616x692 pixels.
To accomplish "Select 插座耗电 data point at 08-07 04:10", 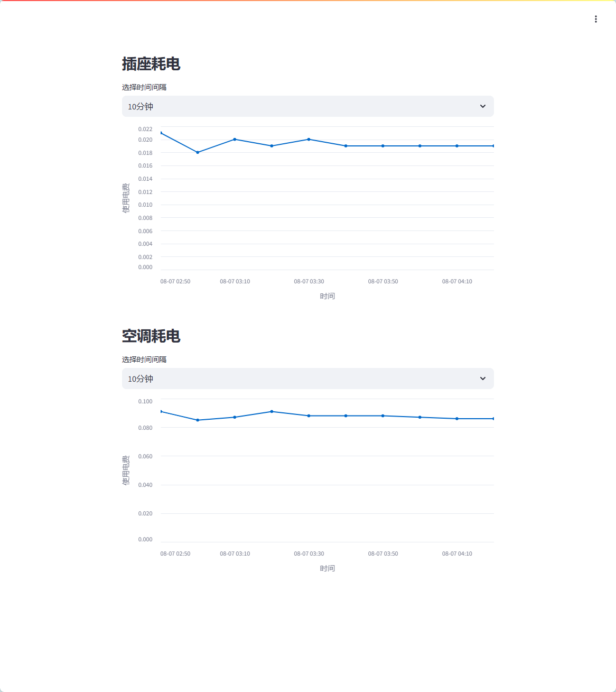I will [x=457, y=146].
